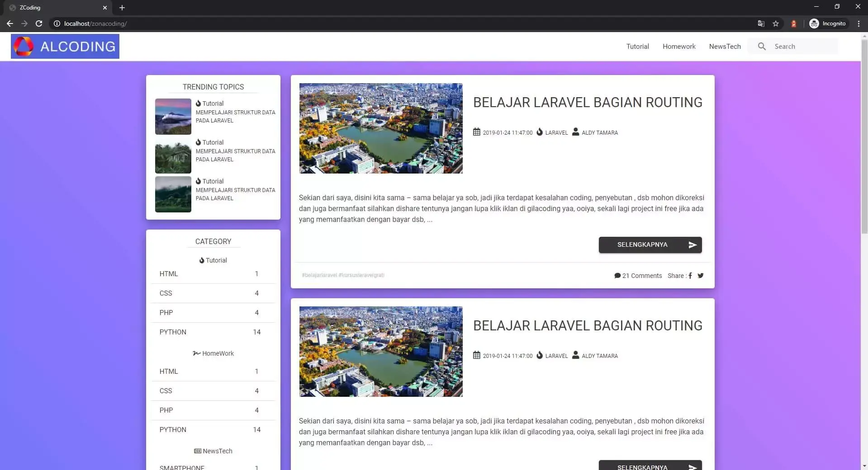Select PHP under Tutorial category
Image resolution: width=868 pixels, height=470 pixels.
213,313
